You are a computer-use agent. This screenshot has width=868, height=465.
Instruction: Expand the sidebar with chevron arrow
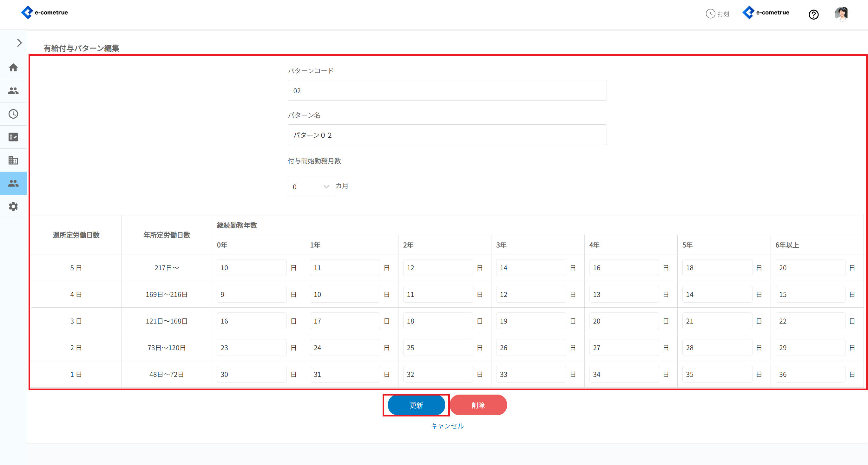point(19,43)
